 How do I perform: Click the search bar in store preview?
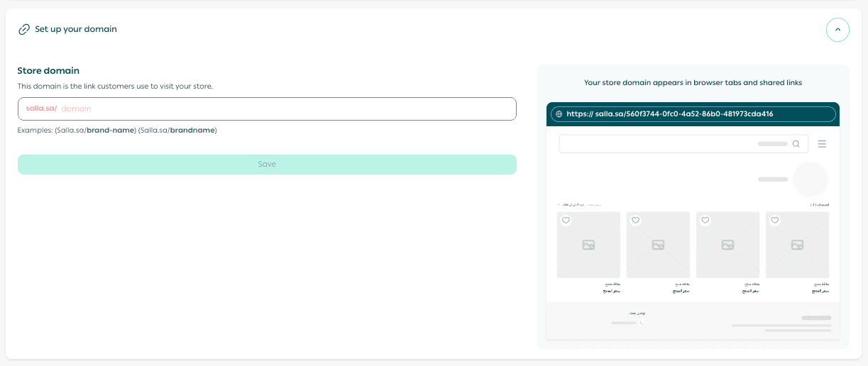[x=674, y=144]
